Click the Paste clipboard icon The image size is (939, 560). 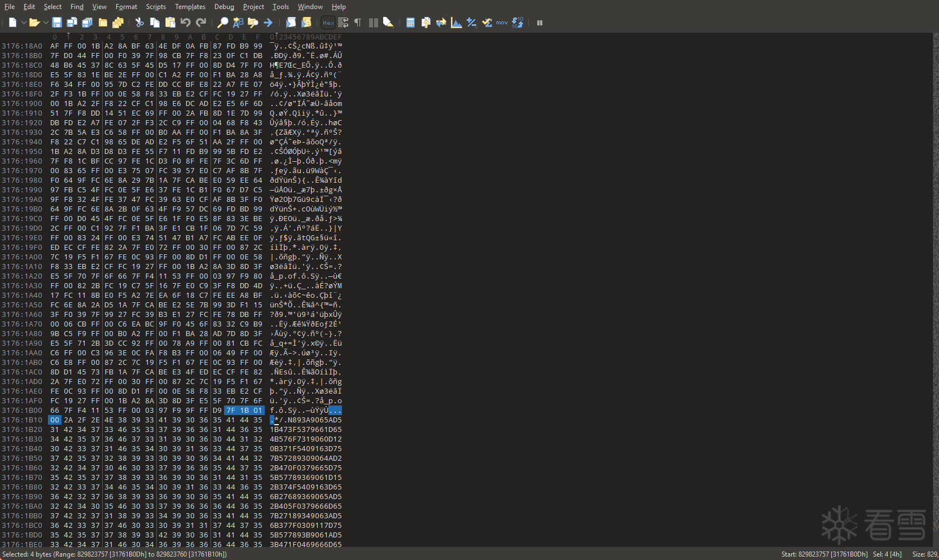click(x=170, y=23)
